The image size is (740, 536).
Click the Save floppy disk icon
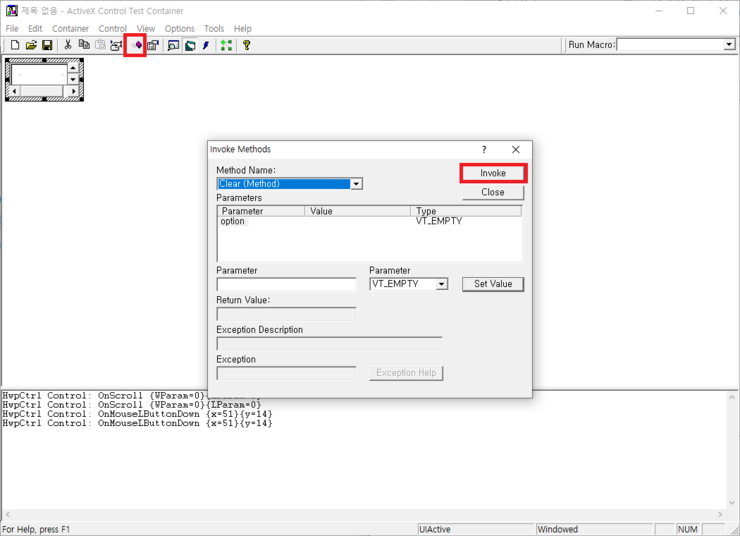(x=47, y=45)
